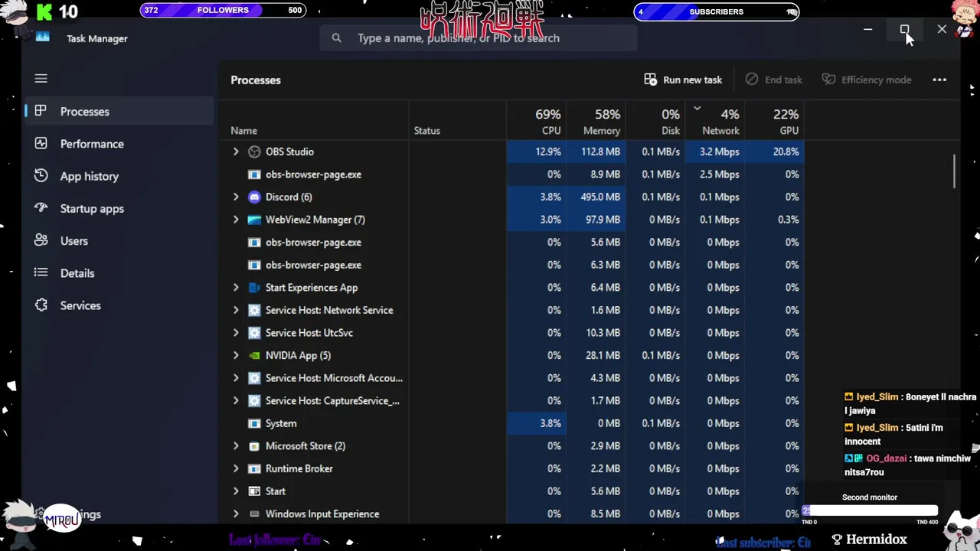980x551 pixels.
Task: Open the Processes page
Action: pos(119,111)
